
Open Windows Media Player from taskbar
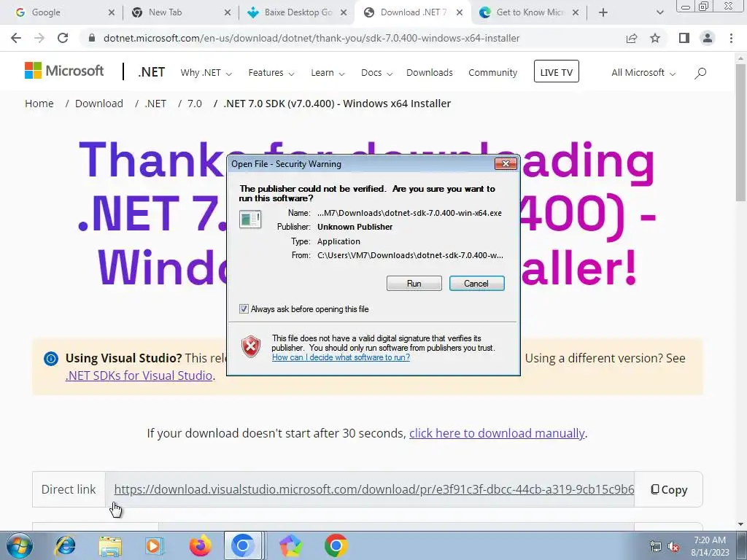[154, 545]
